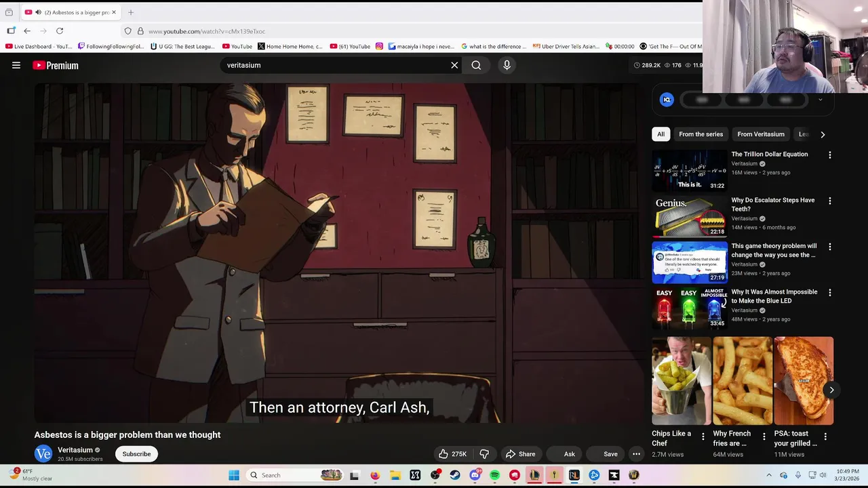868x488 pixels.
Task: Open FollowingFollowing Twitch bookmark
Action: pyautogui.click(x=111, y=47)
